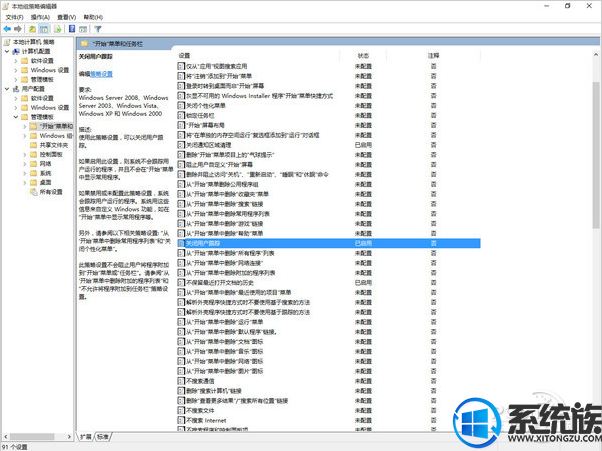Expand Windows 设置 under 计算机配置
The width and height of the screenshot is (602, 451).
coord(16,70)
